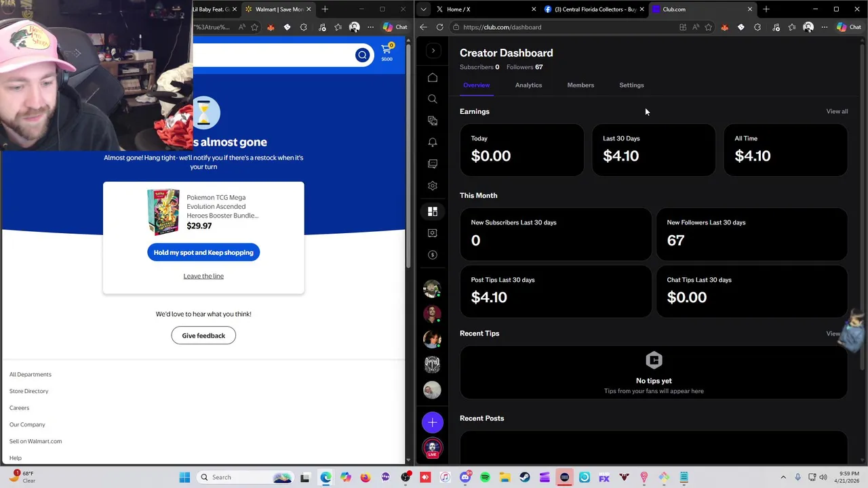Open the Careers footer link

[x=19, y=408]
